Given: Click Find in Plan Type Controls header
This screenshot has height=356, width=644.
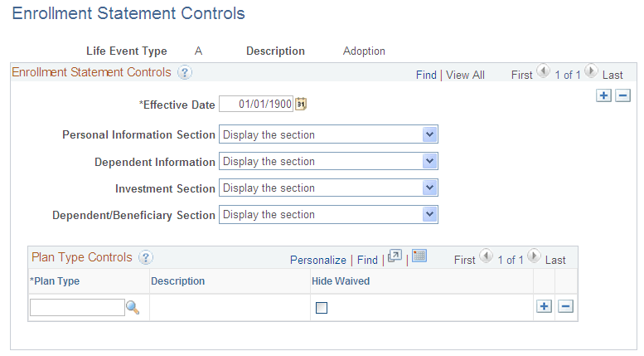Looking at the screenshot, I should (x=367, y=260).
